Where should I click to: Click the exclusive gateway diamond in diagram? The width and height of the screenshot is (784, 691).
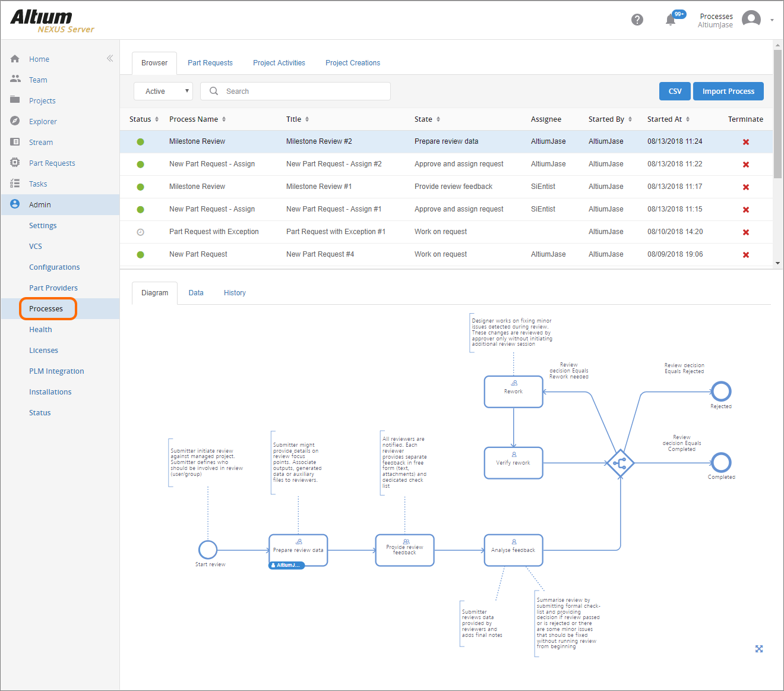pyautogui.click(x=620, y=463)
